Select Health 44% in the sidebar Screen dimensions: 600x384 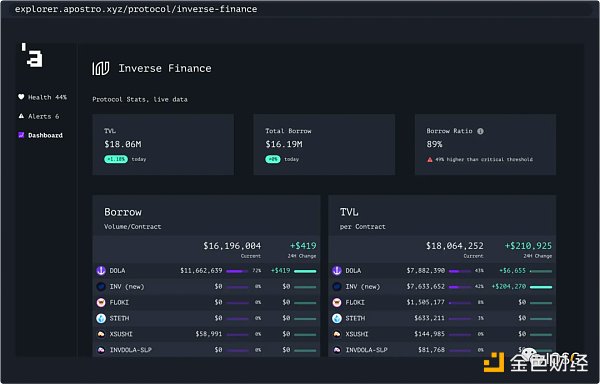click(42, 97)
